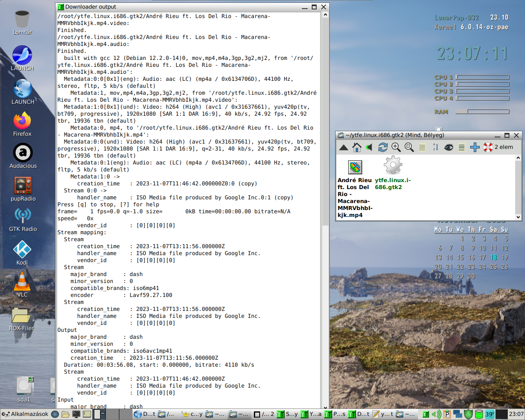Switch to the 'S...y' taskbar window
This screenshot has height=420, width=525.
tap(287, 414)
